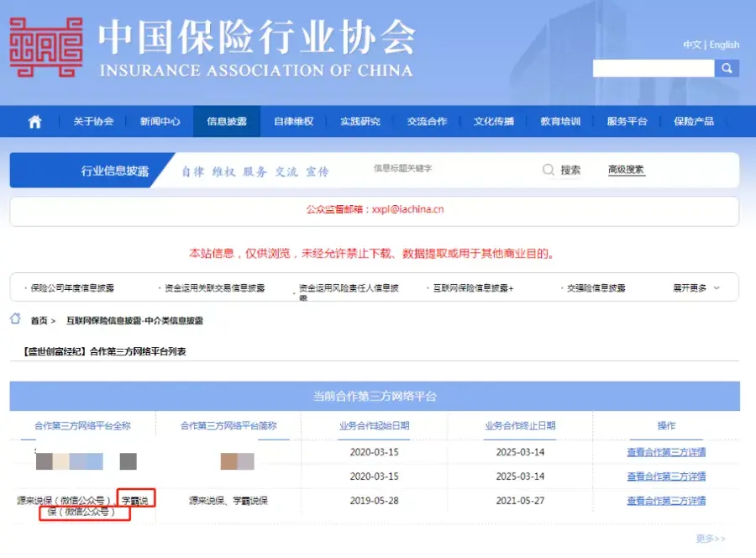This screenshot has width=756, height=558.
Task: Open the 教育培训 menu
Action: click(560, 122)
